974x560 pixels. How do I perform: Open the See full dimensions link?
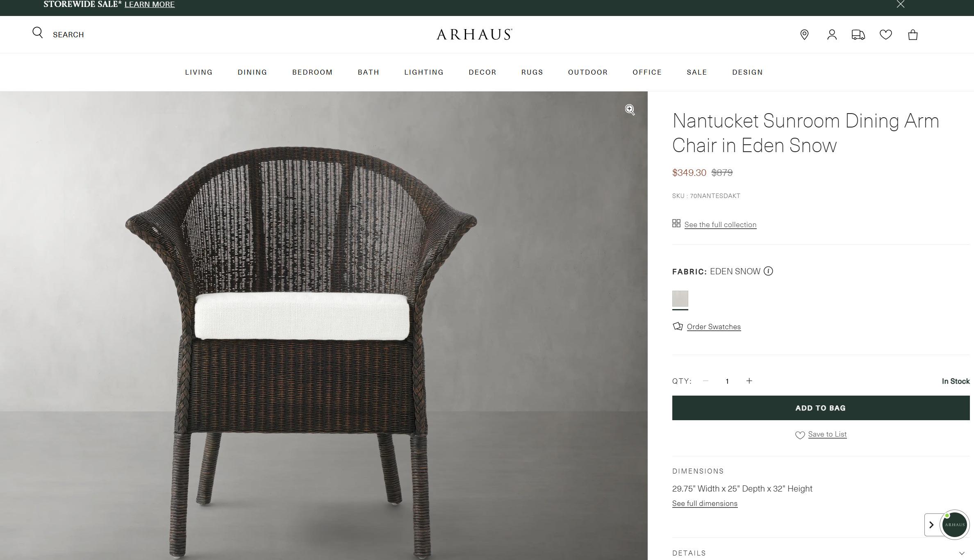[705, 503]
